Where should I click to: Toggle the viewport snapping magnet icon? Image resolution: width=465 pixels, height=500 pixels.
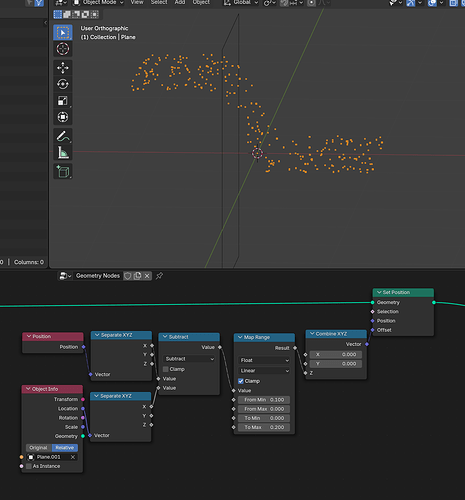point(284,3)
